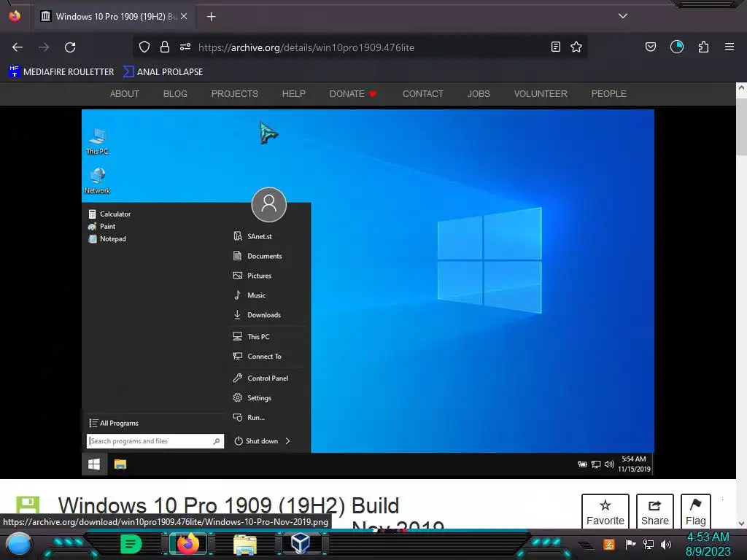Viewport: 747px width, 560px height.
Task: Open the DONATE menu item
Action: 353,94
